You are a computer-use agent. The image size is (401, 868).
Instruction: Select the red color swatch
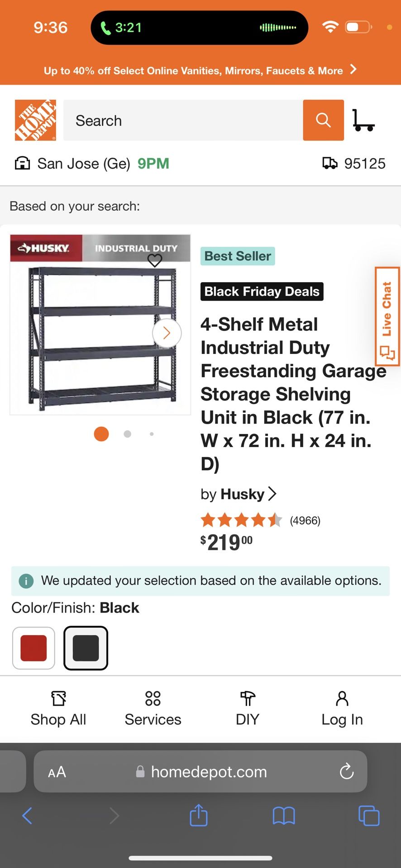point(33,648)
